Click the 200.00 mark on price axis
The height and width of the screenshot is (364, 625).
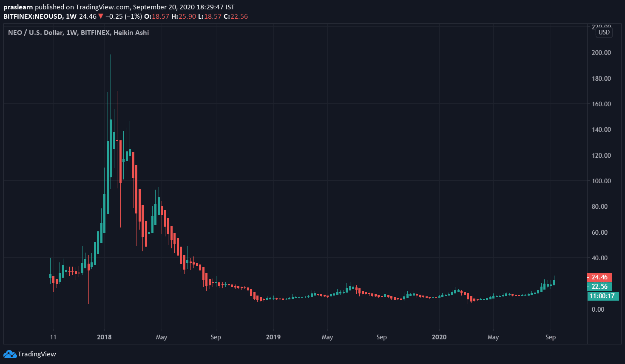coord(601,53)
